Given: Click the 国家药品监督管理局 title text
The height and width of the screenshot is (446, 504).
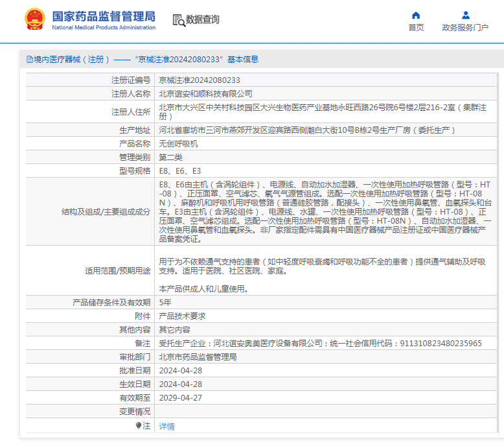Looking at the screenshot, I should click(x=104, y=16).
